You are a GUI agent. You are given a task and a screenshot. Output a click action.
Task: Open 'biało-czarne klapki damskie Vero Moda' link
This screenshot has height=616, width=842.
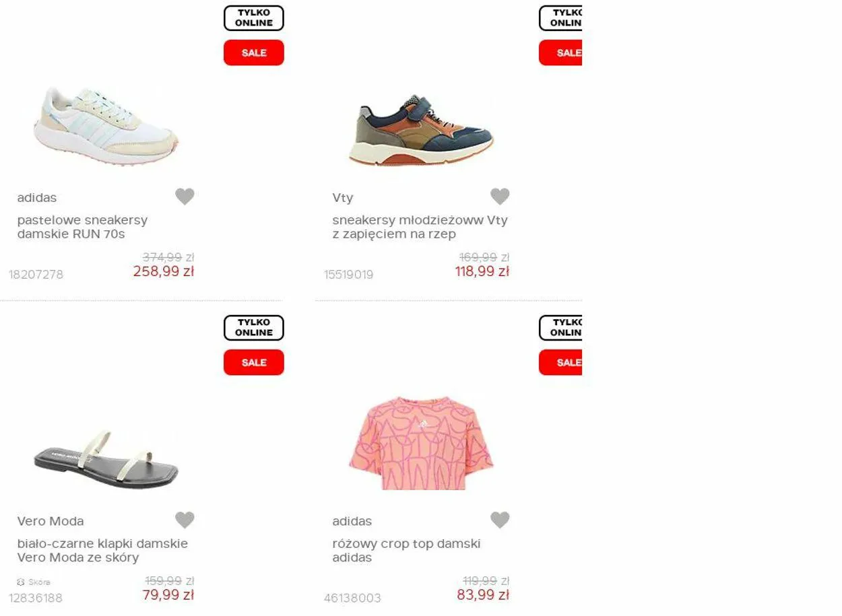(x=102, y=550)
